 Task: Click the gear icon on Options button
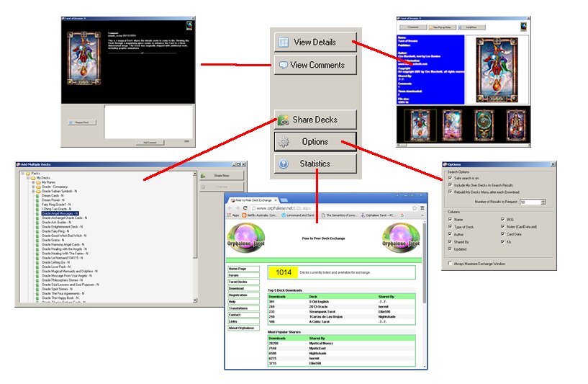pyautogui.click(x=284, y=142)
